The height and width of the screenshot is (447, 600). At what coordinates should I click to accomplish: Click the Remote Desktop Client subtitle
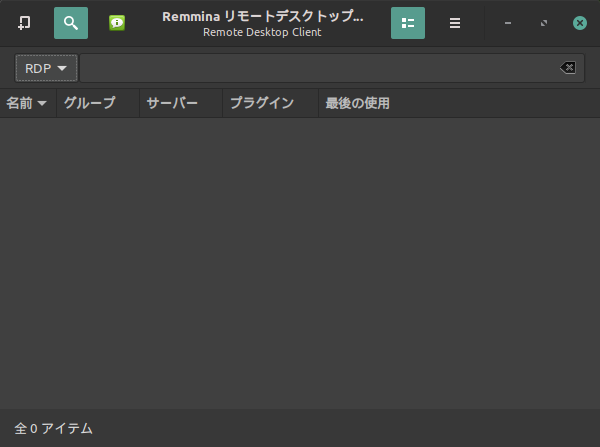[x=262, y=32]
